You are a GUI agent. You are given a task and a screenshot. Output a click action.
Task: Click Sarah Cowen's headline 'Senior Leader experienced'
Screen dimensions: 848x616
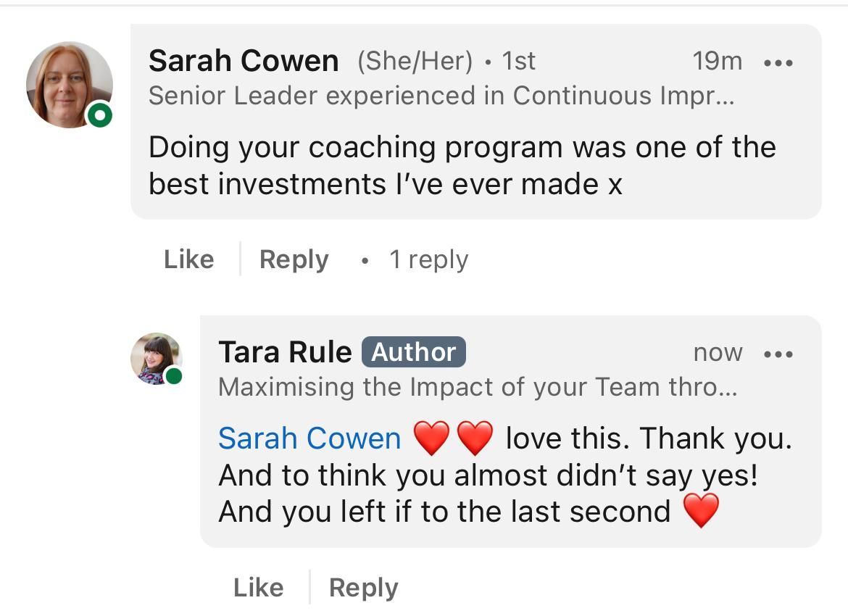[441, 96]
